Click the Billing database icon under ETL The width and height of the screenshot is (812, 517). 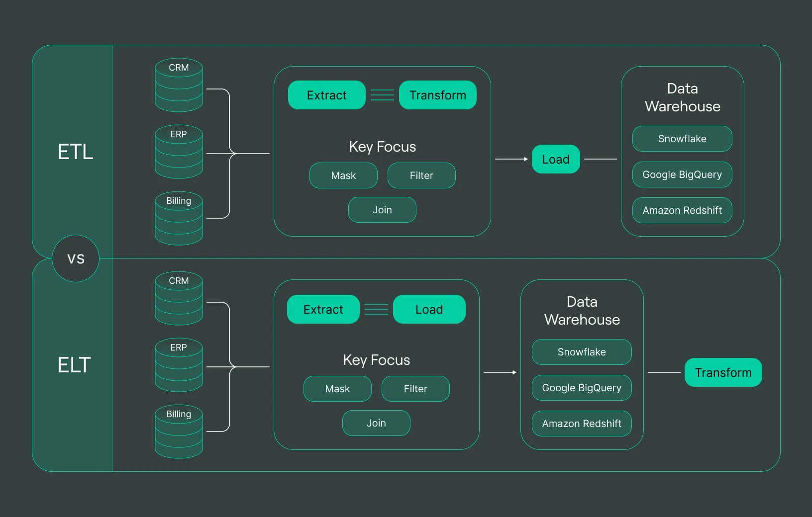[178, 219]
